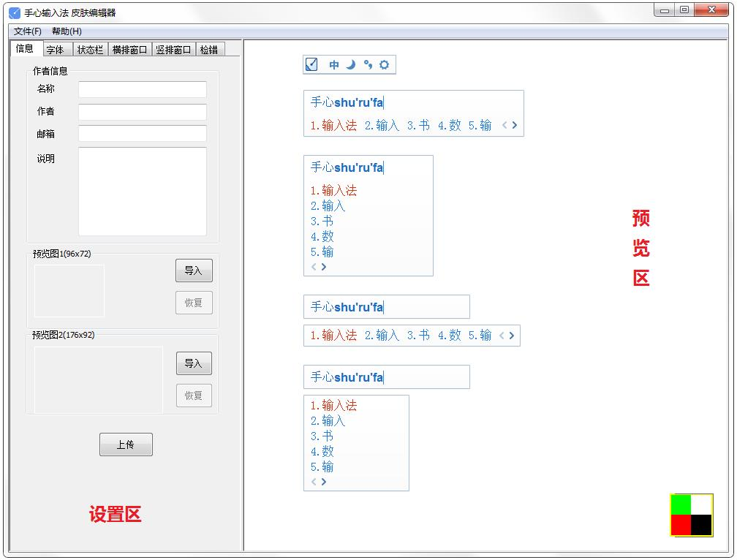The height and width of the screenshot is (560, 737).
Task: Click the 恢复 restore button below first import
Action: [193, 303]
